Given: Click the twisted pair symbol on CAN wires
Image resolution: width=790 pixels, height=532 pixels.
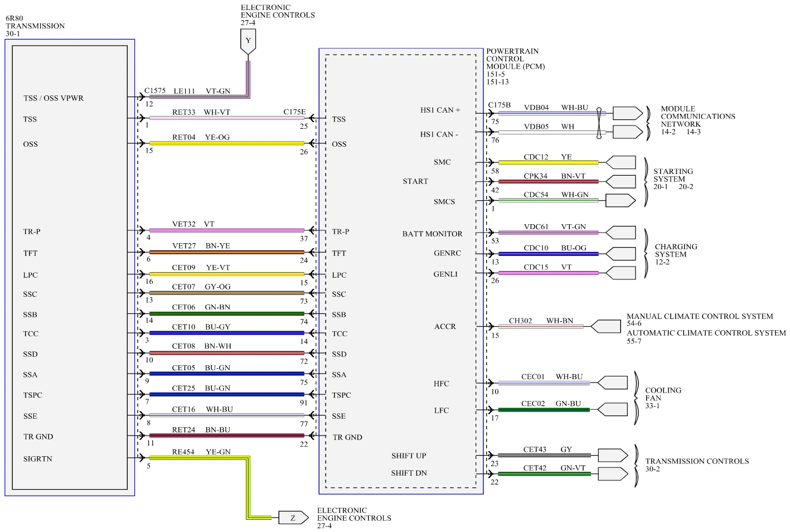Looking at the screenshot, I should click(599, 123).
